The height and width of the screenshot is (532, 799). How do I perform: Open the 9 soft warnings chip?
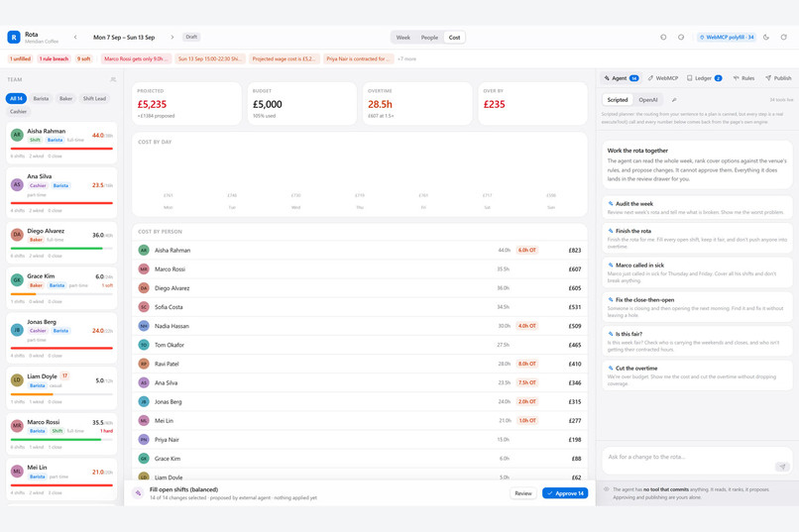pos(84,59)
